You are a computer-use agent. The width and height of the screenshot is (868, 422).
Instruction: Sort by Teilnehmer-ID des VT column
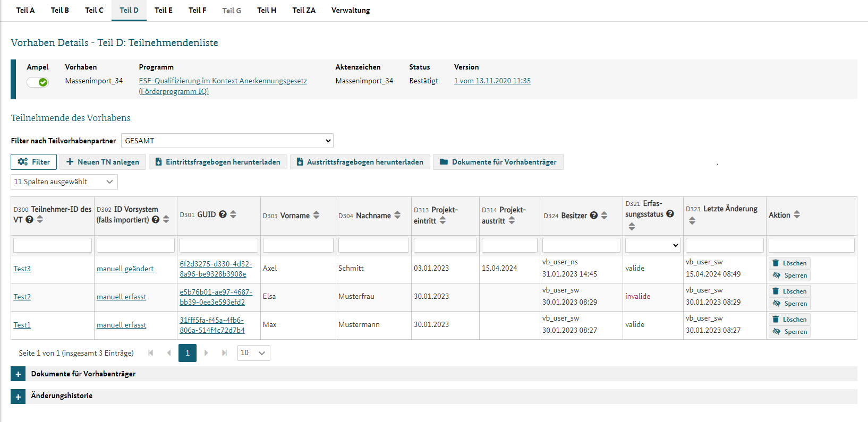pyautogui.click(x=40, y=219)
